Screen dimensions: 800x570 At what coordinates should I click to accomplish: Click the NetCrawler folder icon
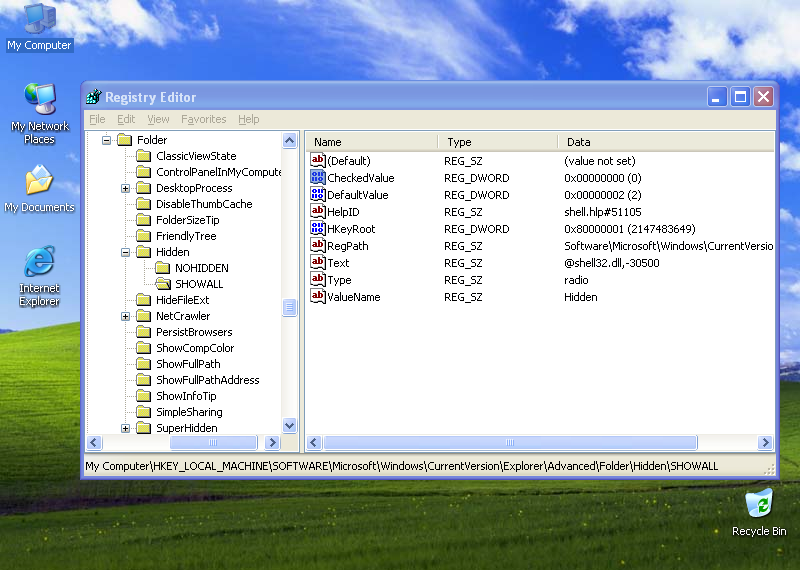point(144,316)
